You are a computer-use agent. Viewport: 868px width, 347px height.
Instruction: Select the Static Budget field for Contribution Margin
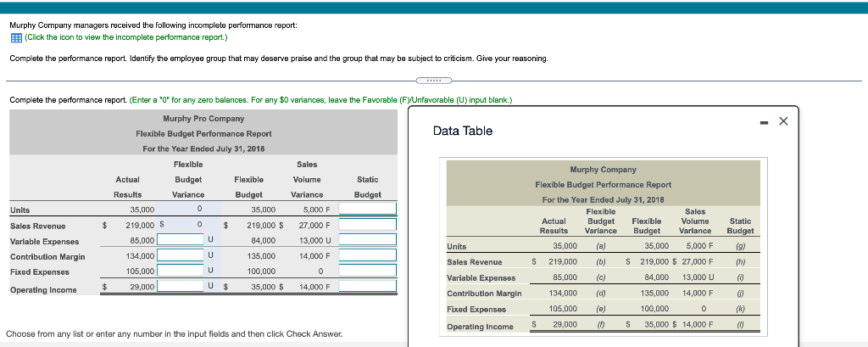[x=368, y=255]
